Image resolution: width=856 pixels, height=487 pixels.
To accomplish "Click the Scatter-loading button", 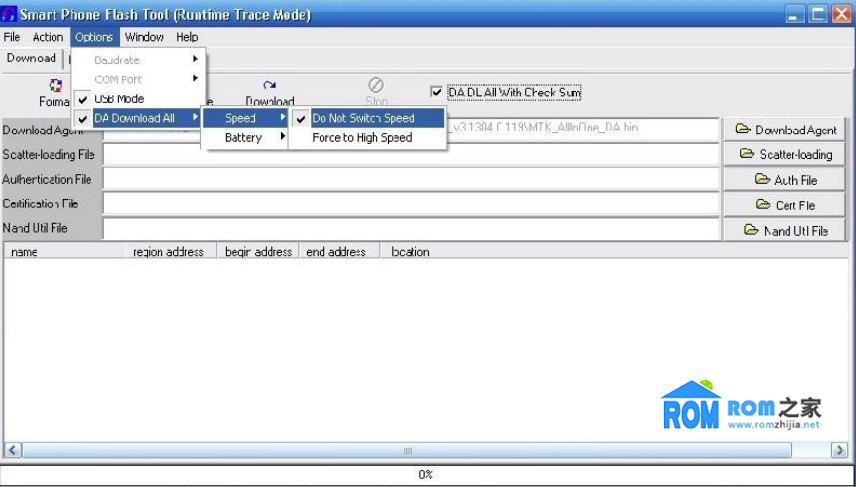I will coord(784,155).
